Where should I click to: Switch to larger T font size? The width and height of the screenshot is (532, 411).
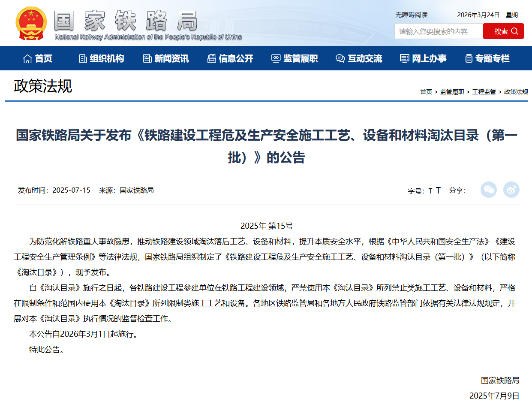tap(438, 190)
